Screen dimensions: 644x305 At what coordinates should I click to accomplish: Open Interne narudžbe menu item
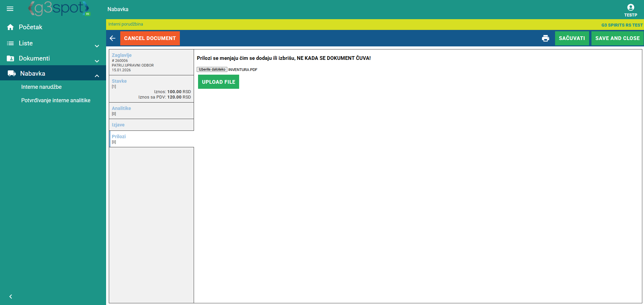point(41,87)
